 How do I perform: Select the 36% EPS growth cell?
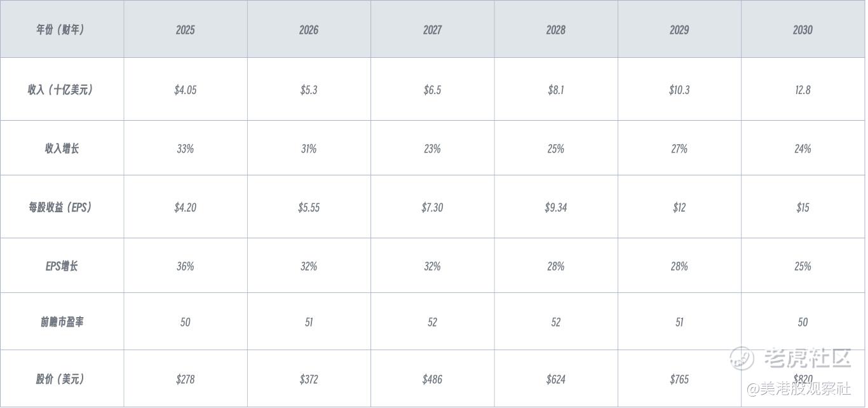[x=186, y=266]
